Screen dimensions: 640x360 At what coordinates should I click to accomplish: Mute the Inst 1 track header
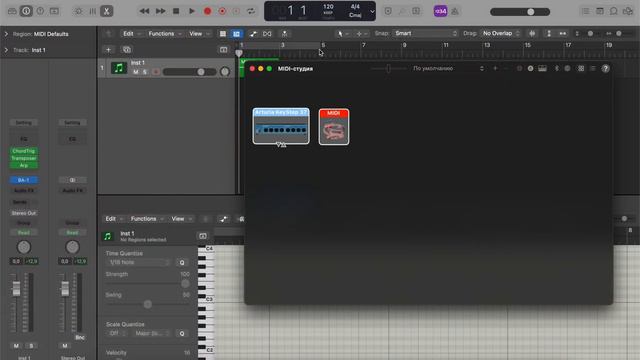[136, 72]
